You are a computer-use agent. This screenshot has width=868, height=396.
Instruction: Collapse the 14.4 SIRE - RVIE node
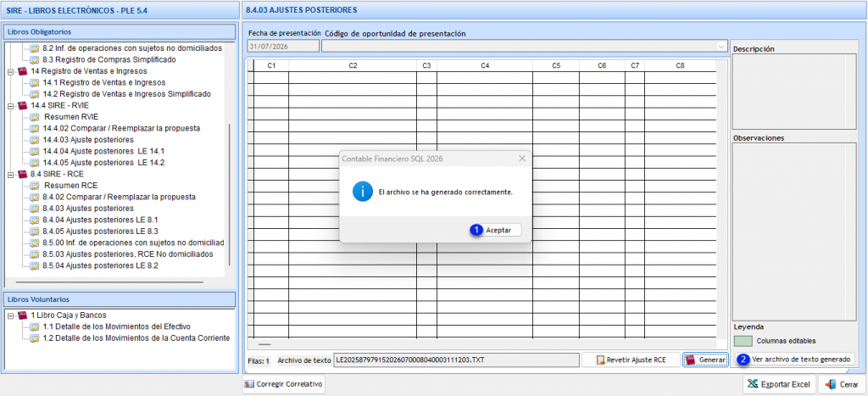[x=10, y=105]
